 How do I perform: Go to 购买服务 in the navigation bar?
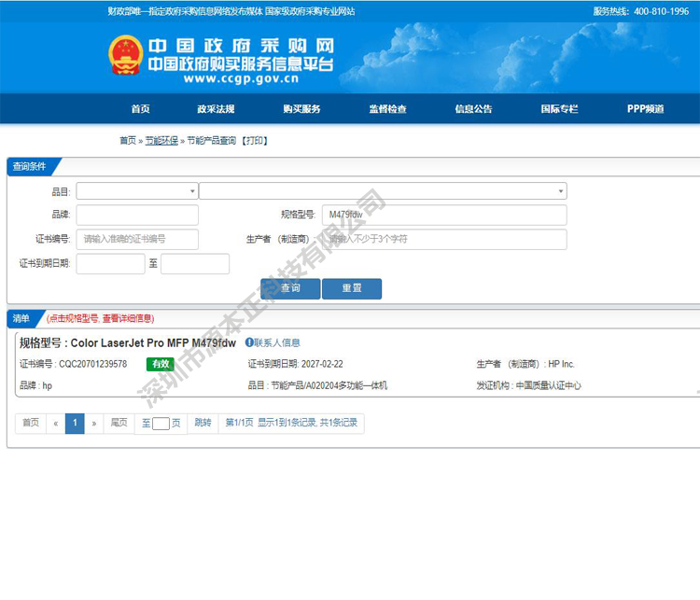[x=301, y=109]
